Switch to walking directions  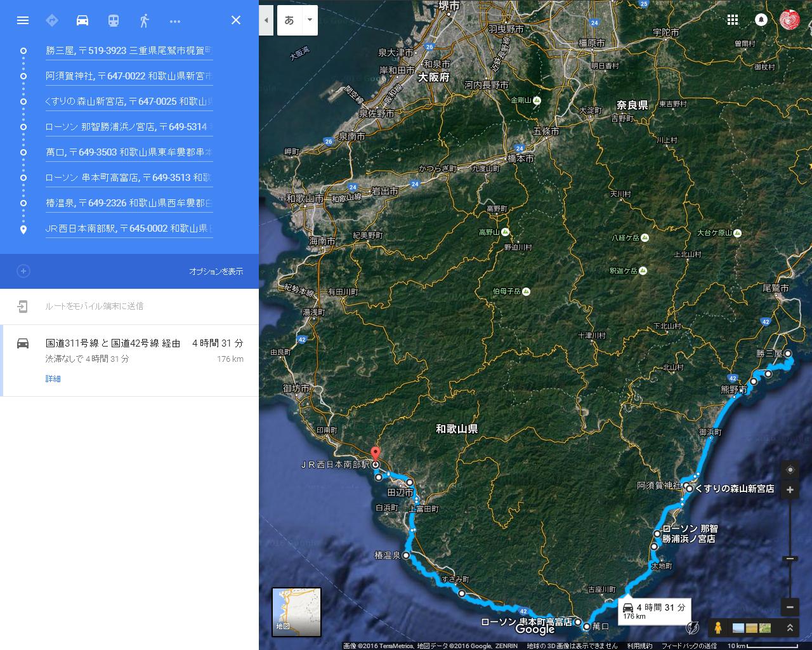[x=144, y=20]
